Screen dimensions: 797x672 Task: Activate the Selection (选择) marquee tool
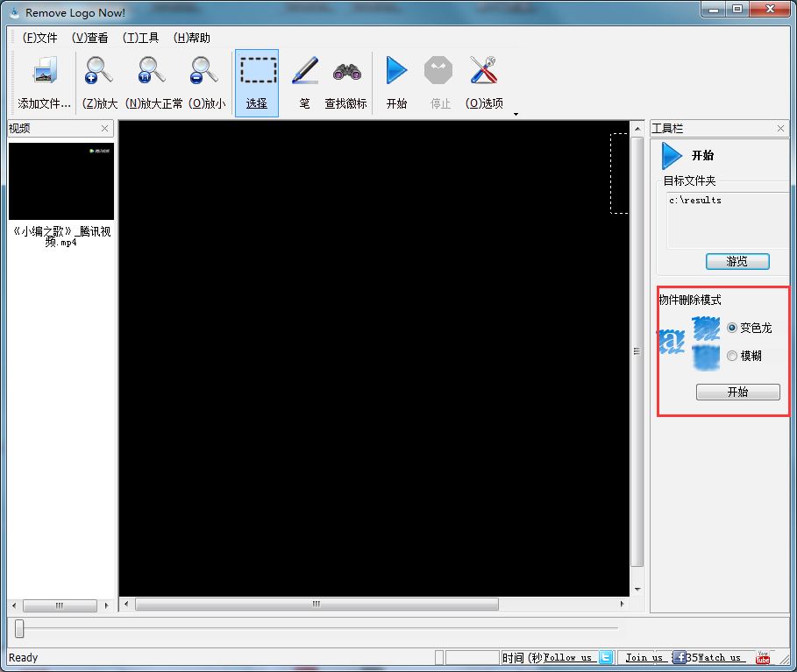257,83
